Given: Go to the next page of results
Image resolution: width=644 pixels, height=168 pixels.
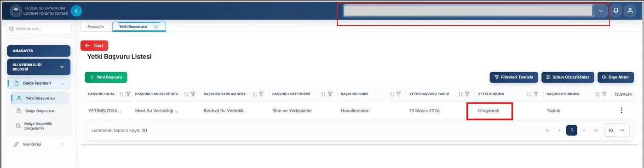Looking at the screenshot, I should point(584,130).
